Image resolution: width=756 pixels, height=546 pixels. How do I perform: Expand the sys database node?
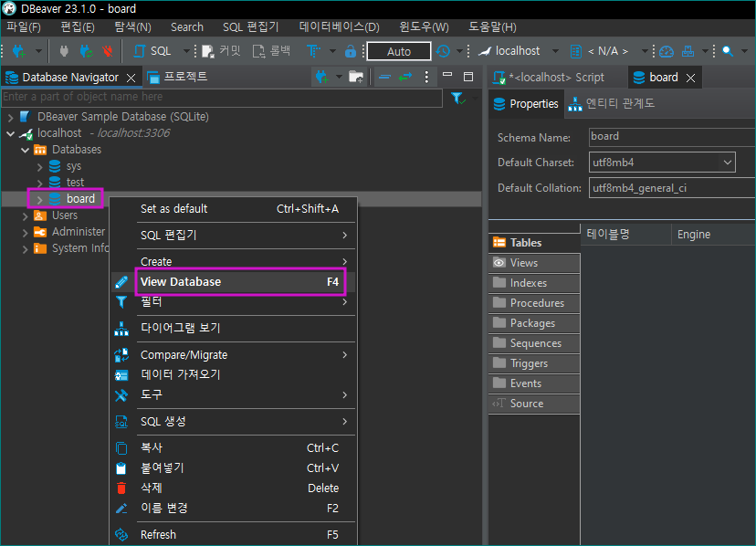pos(40,167)
